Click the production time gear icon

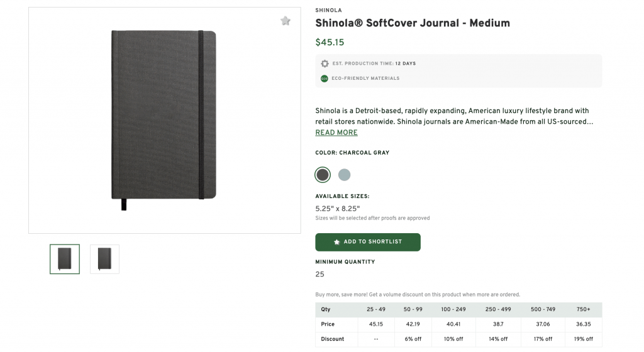(x=325, y=63)
